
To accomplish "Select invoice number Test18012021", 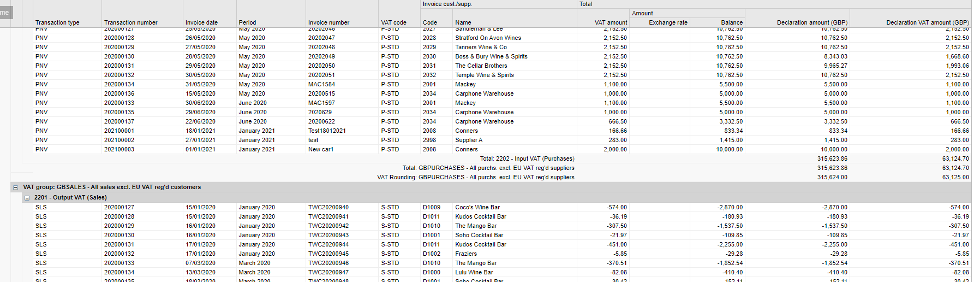I will pos(327,131).
